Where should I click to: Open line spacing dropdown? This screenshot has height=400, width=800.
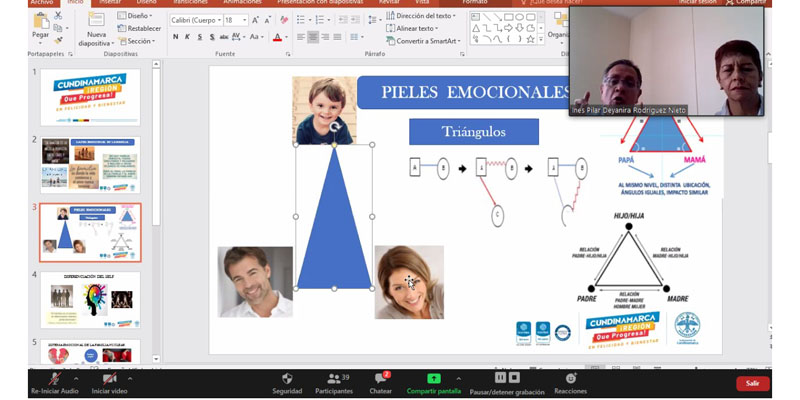(x=374, y=20)
